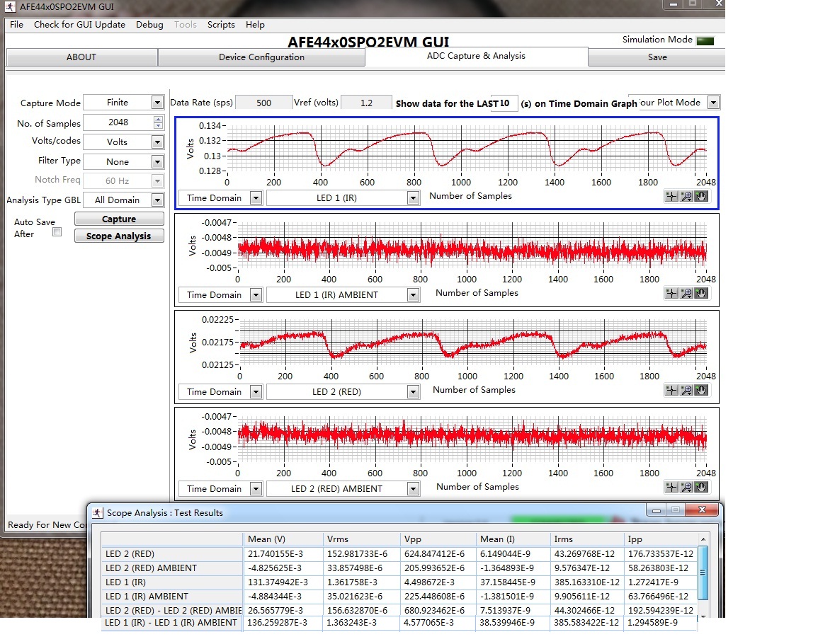Open Time Domain dropdown for LED 2 (RED) AMBIENT graph
The width and height of the screenshot is (818, 644).
tap(256, 489)
